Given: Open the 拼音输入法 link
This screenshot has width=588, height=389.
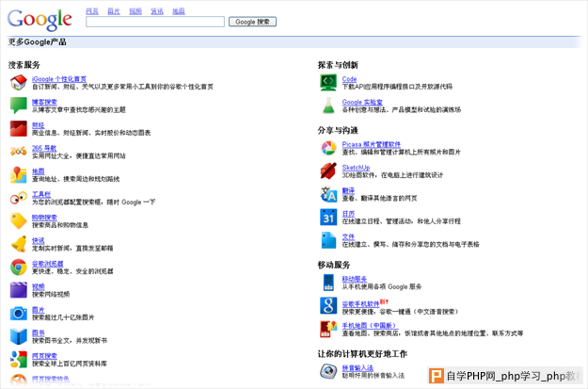Looking at the screenshot, I should [358, 368].
